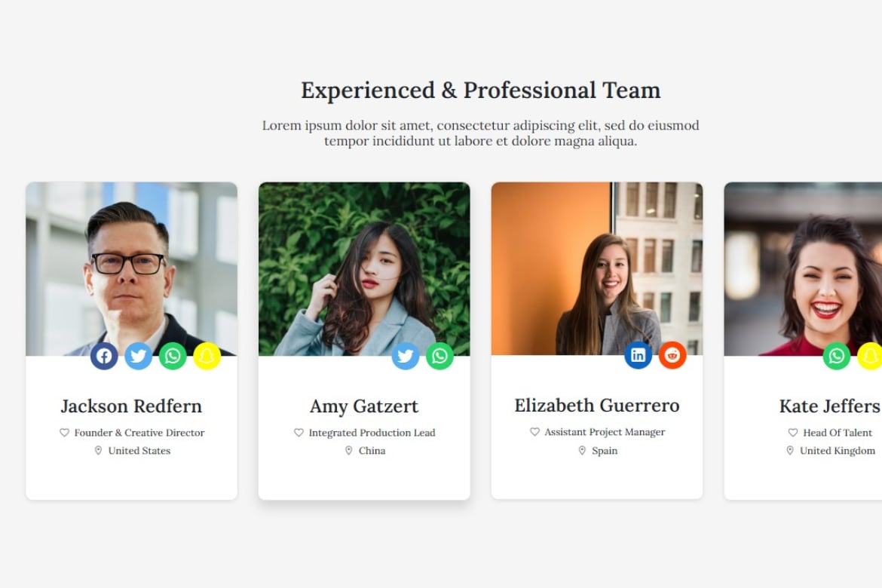
Task: Click the Jackson Redfern name link
Action: coord(132,406)
